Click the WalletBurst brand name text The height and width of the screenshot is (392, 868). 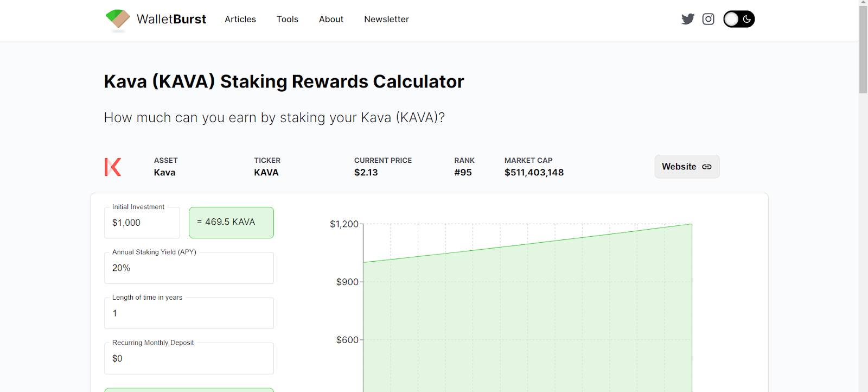(x=171, y=19)
